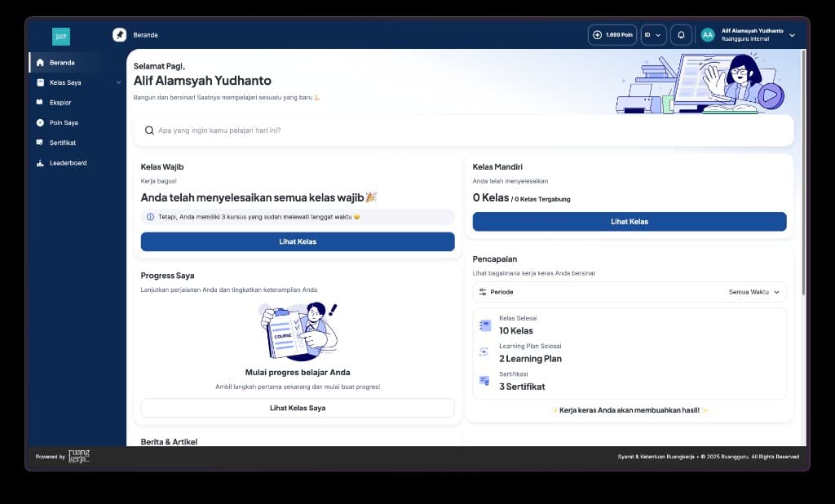
Task: Click Lihat Kelas under Kelas Wajib
Action: point(298,242)
